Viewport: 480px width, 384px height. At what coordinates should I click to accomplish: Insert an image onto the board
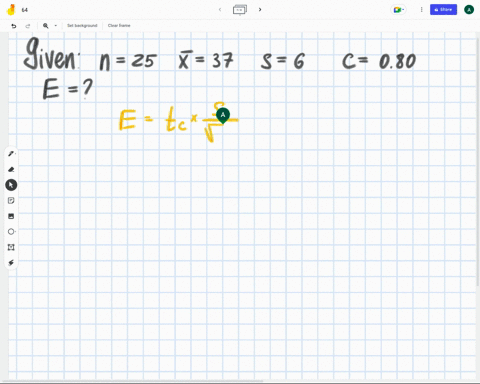[x=11, y=216]
